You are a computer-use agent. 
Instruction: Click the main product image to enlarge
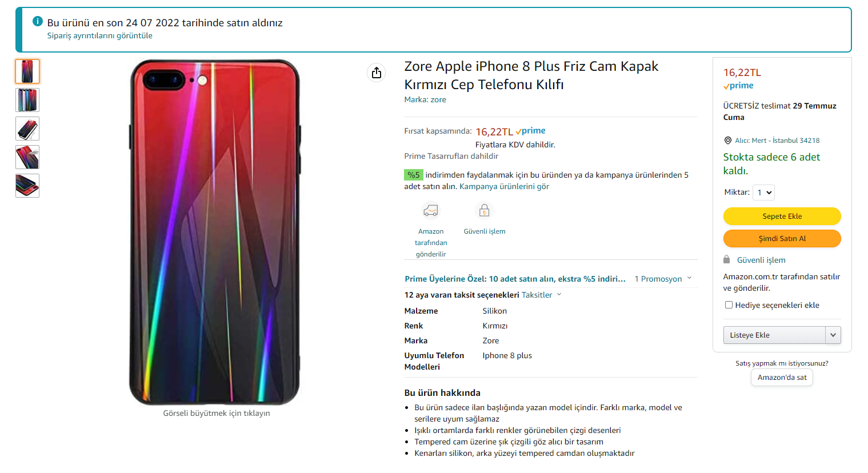(x=215, y=232)
